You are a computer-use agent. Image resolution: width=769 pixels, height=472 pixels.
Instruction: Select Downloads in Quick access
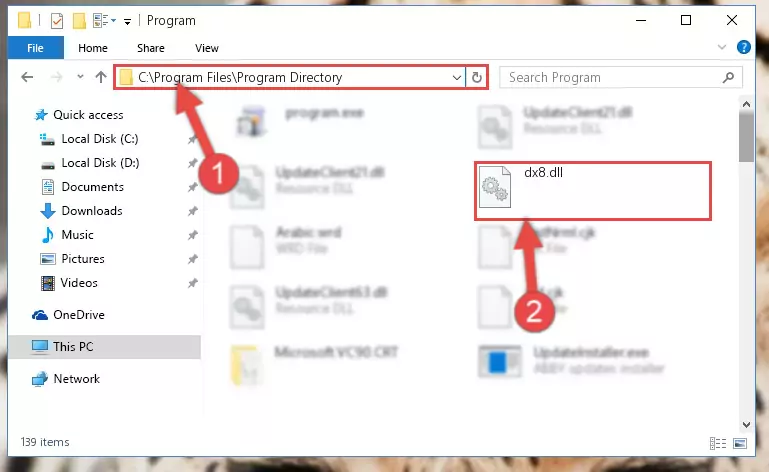[92, 211]
